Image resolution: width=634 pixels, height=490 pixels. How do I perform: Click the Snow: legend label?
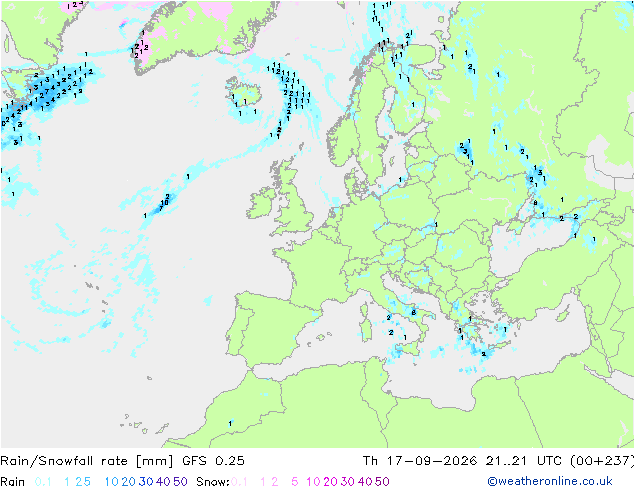pyautogui.click(x=213, y=482)
